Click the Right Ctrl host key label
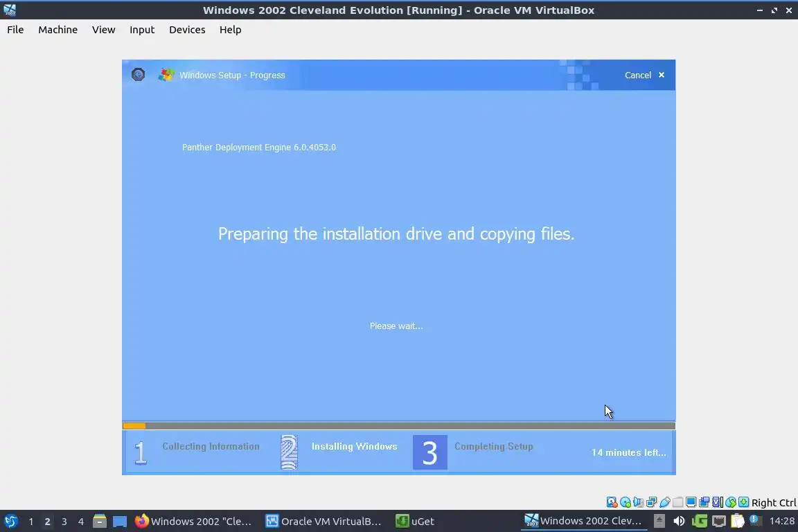The width and height of the screenshot is (798, 532). (774, 503)
